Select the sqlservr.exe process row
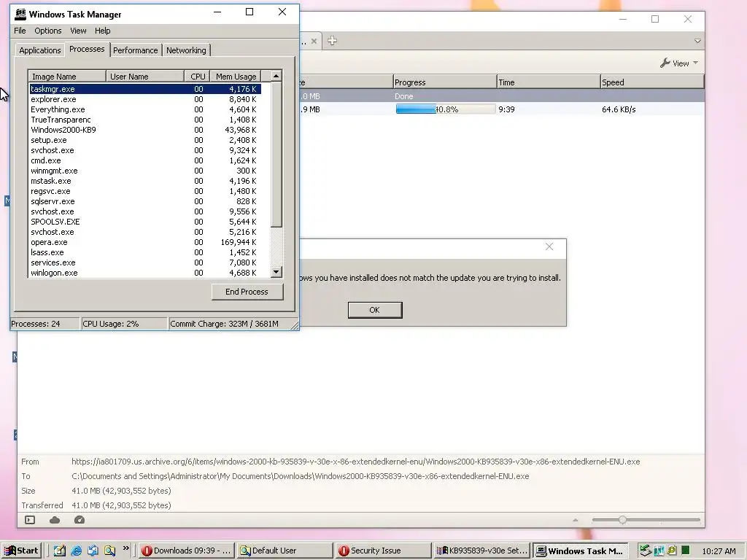747x560 pixels. point(145,201)
